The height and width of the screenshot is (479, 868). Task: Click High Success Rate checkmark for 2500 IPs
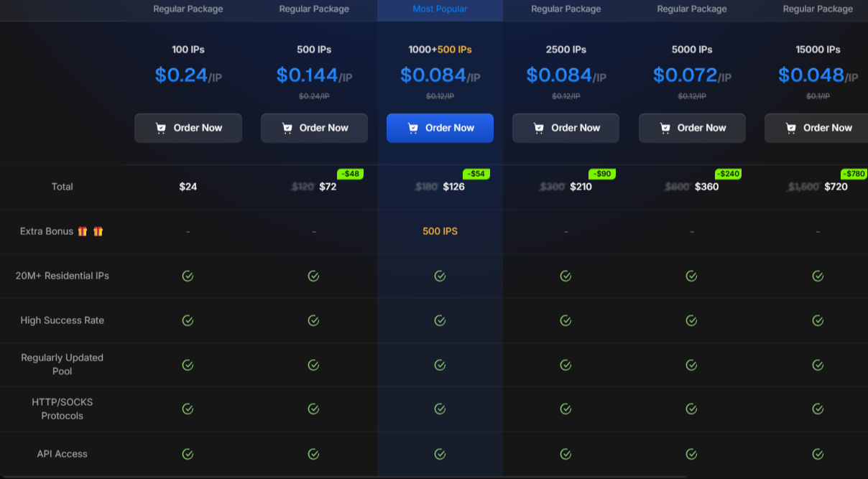click(565, 320)
